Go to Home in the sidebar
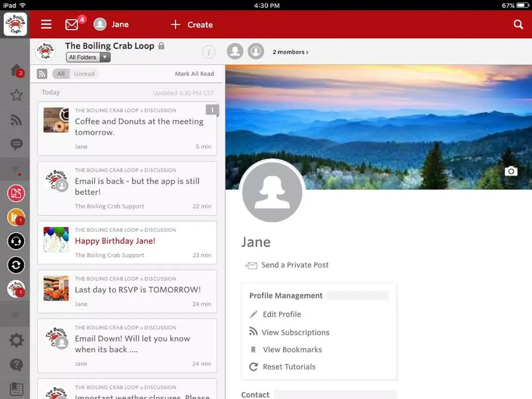Image resolution: width=532 pixels, height=399 pixels. click(x=16, y=70)
